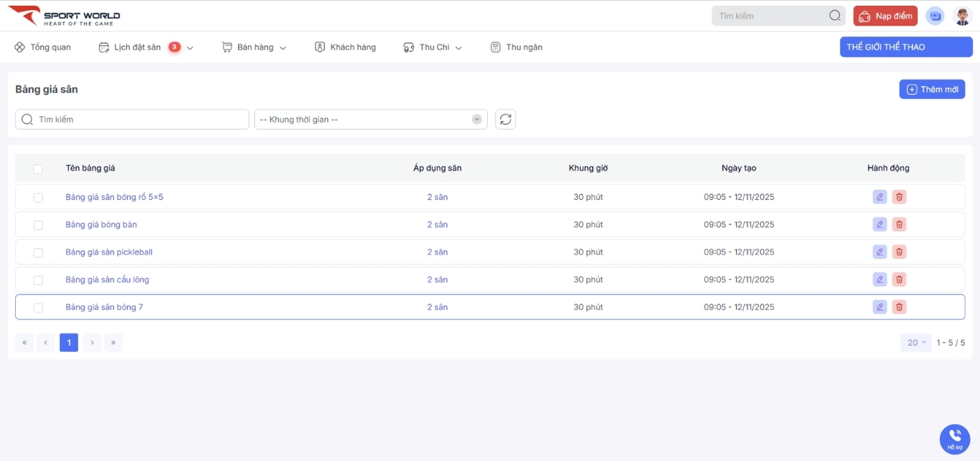The width and height of the screenshot is (980, 461).
Task: Open the 'Khách hàng' menu item
Action: [345, 47]
